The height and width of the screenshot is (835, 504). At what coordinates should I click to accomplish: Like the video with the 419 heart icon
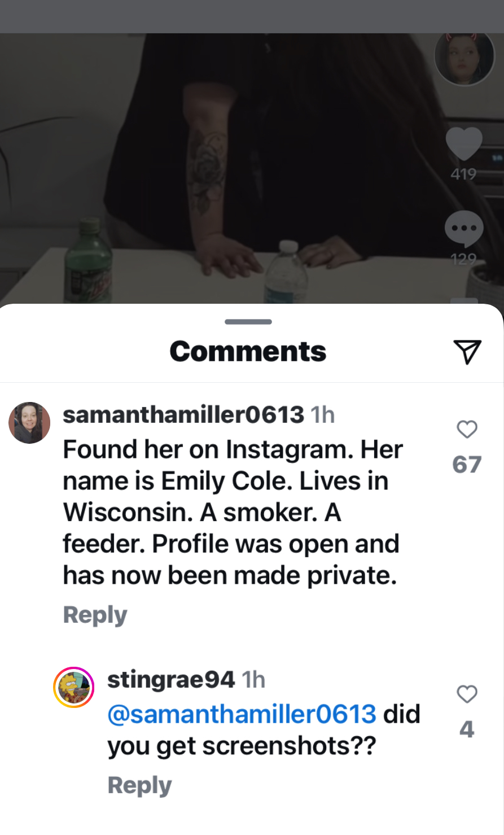click(x=464, y=145)
